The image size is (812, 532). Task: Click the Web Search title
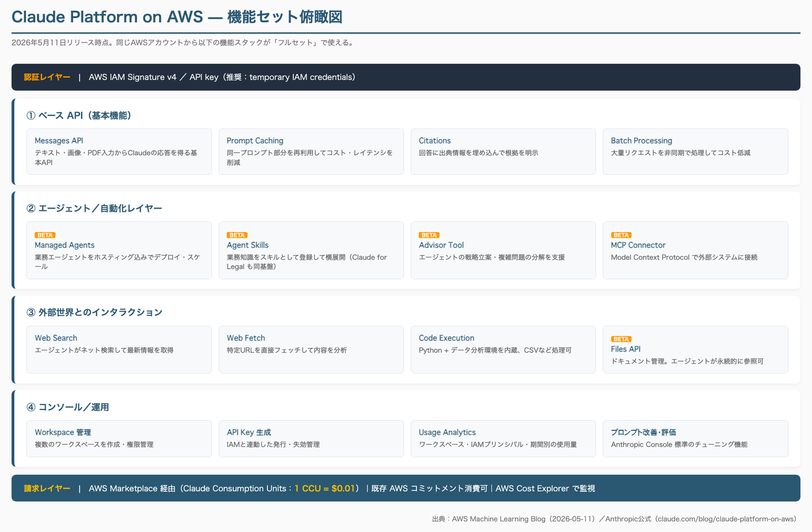coord(56,338)
